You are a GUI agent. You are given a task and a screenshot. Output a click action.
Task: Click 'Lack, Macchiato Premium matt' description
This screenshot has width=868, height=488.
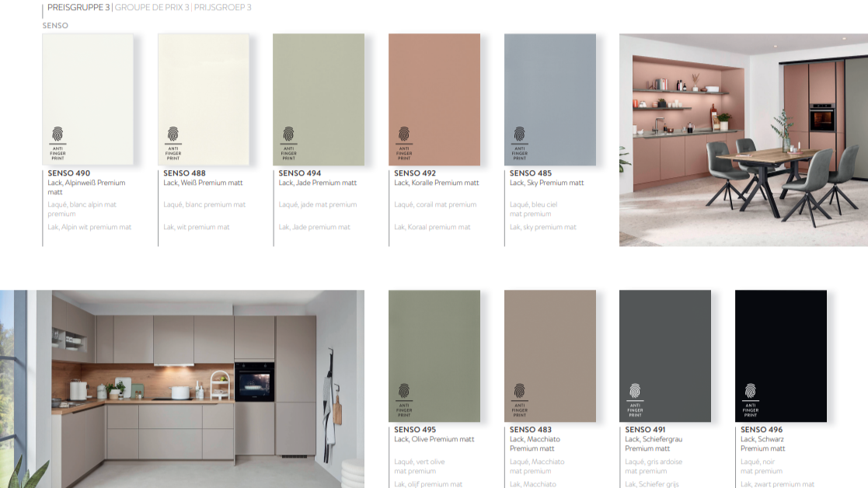pos(535,444)
